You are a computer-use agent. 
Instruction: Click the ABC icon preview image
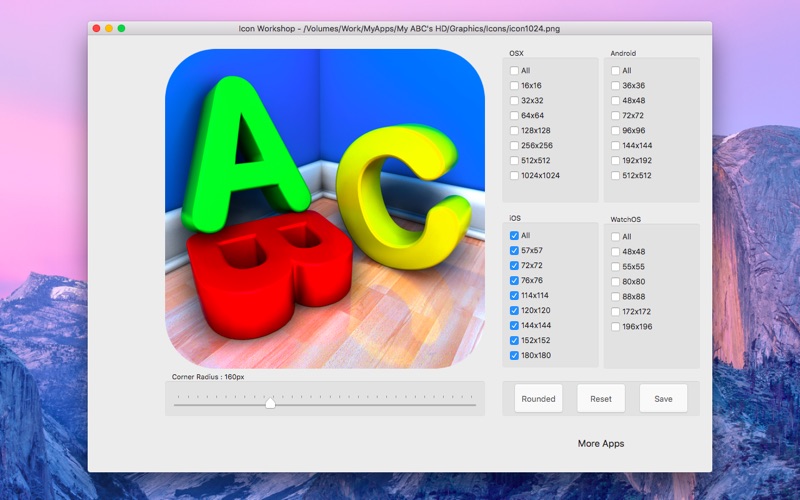324,209
